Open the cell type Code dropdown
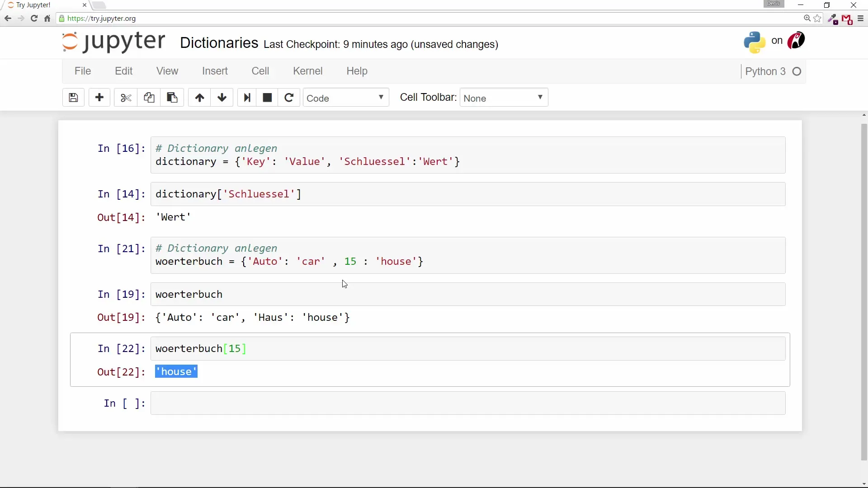 click(x=346, y=98)
